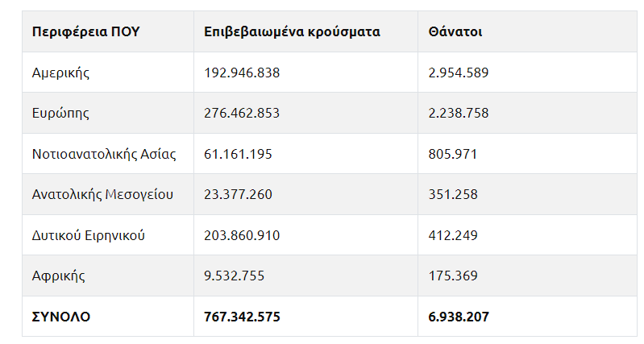Select the Ανατολικής Μεσογείου region cell
This screenshot has height=344, width=644.
pos(102,194)
